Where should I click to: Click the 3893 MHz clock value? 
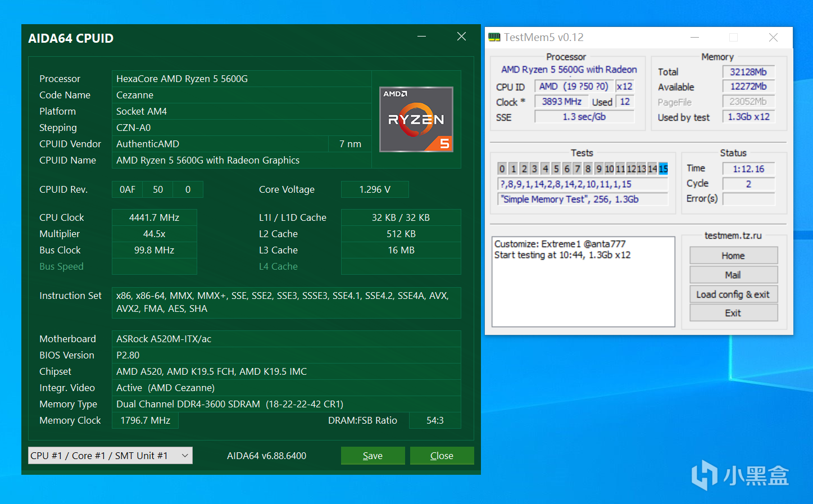pyautogui.click(x=562, y=102)
